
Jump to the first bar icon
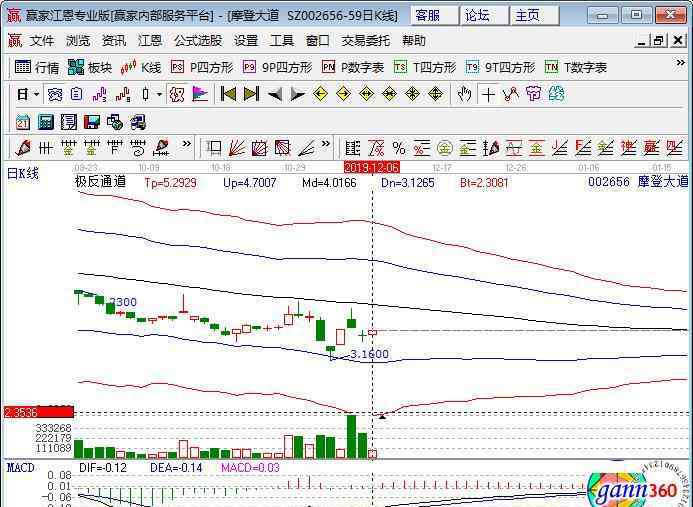pos(228,94)
